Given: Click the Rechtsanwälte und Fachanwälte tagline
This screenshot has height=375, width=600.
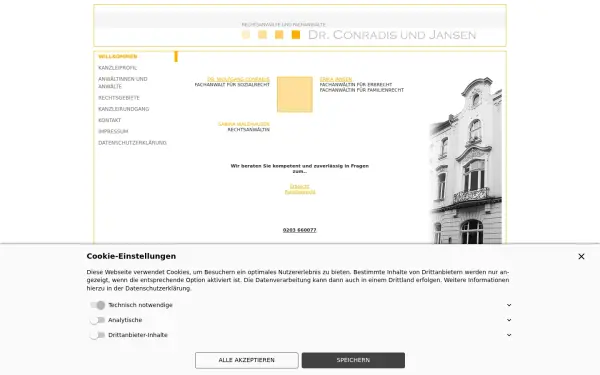Looking at the screenshot, I should 284,24.
